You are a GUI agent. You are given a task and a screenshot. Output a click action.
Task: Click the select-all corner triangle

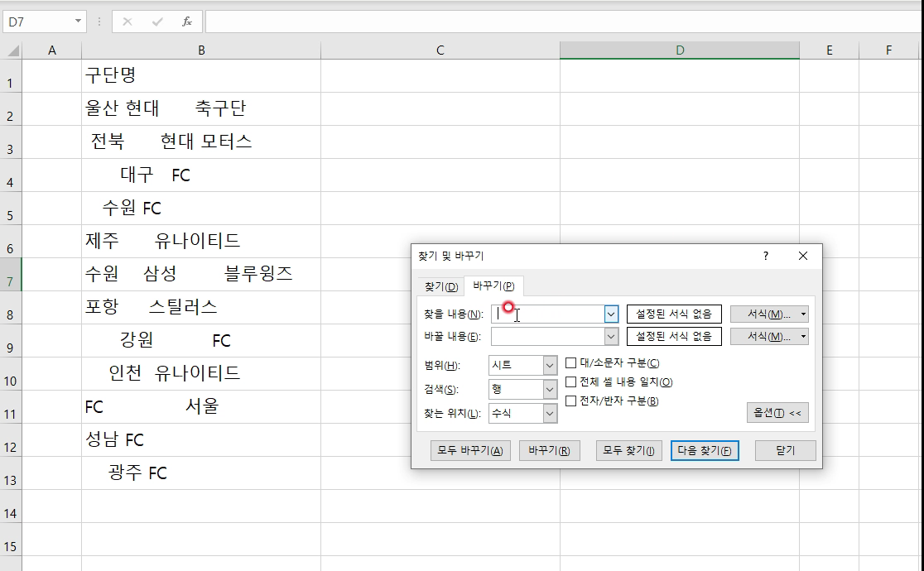tap(13, 50)
